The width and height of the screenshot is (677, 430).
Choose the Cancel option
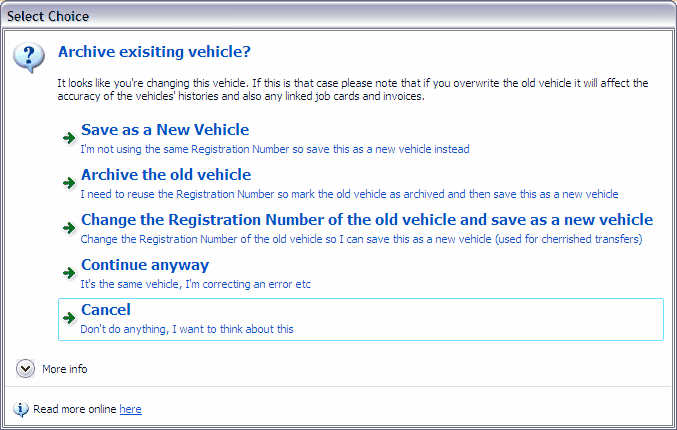point(361,319)
